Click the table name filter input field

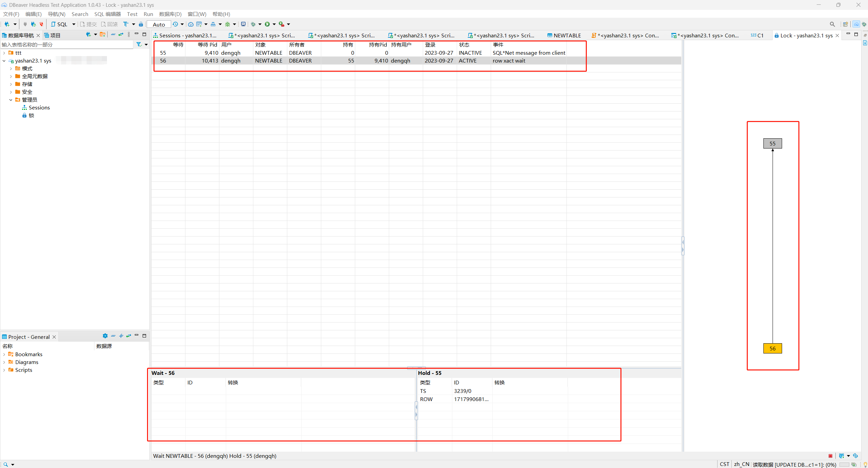click(67, 45)
